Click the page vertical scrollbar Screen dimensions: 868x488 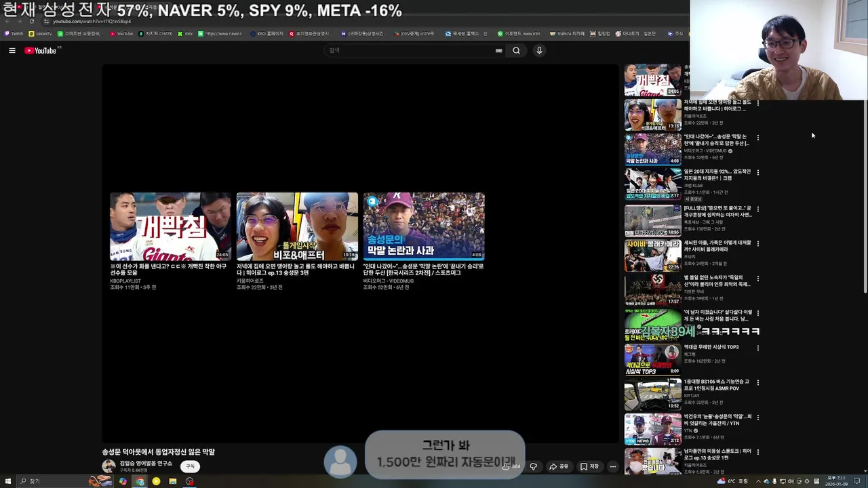(x=865, y=197)
